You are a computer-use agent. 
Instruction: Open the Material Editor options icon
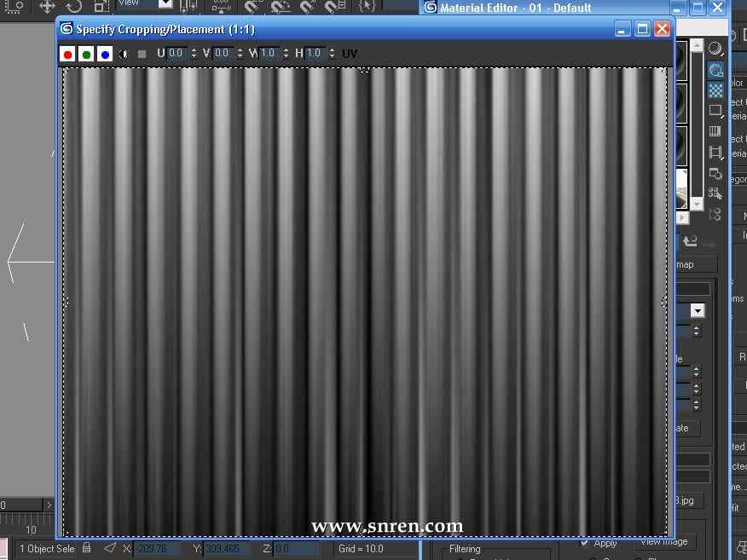pos(715,173)
